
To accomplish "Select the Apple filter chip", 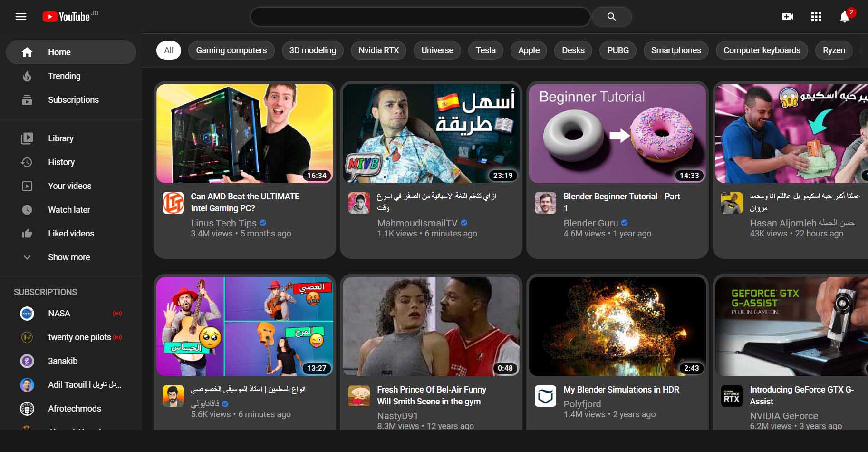I will [529, 50].
